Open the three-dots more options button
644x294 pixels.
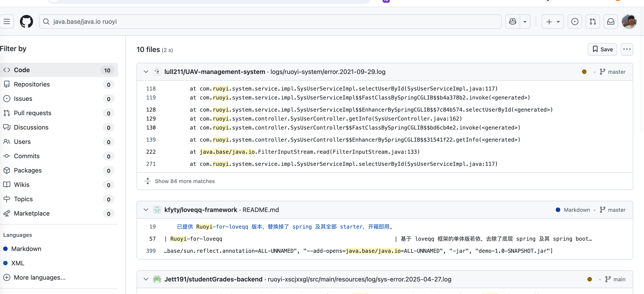pos(626,49)
